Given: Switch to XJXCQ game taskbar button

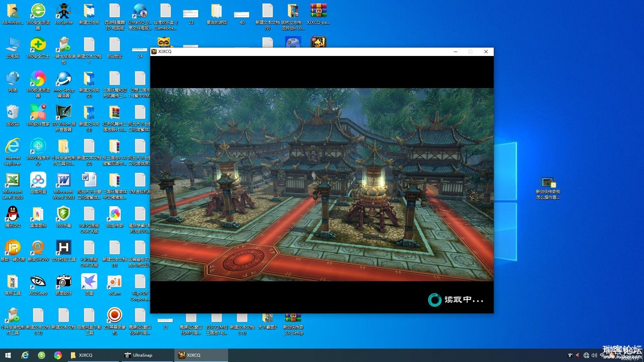Looking at the screenshot, I should coord(201,355).
